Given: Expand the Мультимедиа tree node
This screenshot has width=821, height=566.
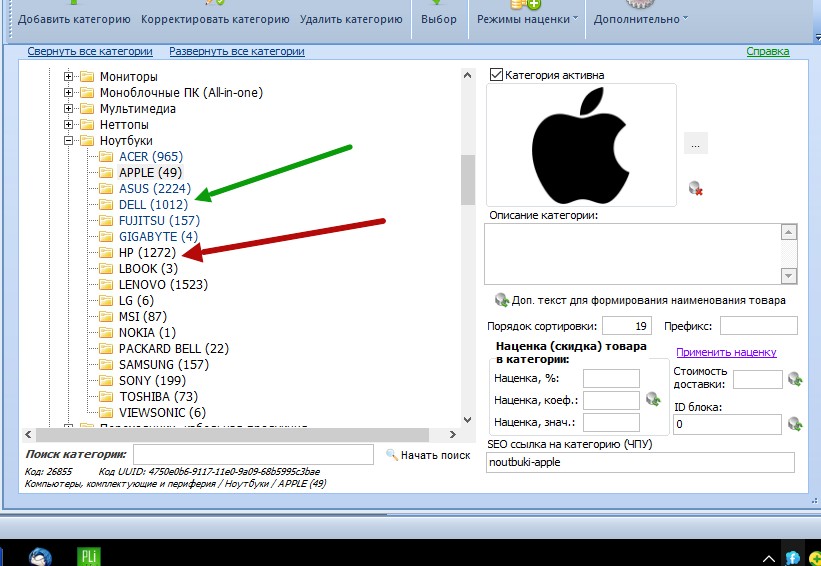Looking at the screenshot, I should 69,108.
